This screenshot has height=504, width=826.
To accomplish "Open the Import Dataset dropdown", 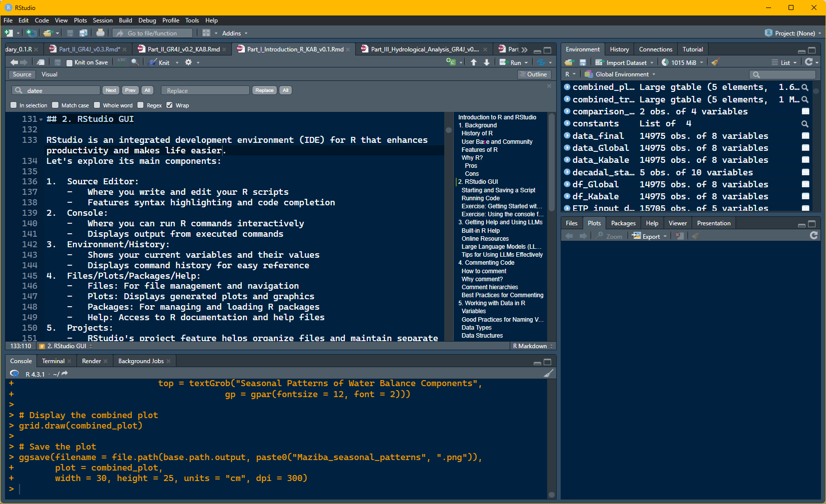I will click(x=626, y=62).
